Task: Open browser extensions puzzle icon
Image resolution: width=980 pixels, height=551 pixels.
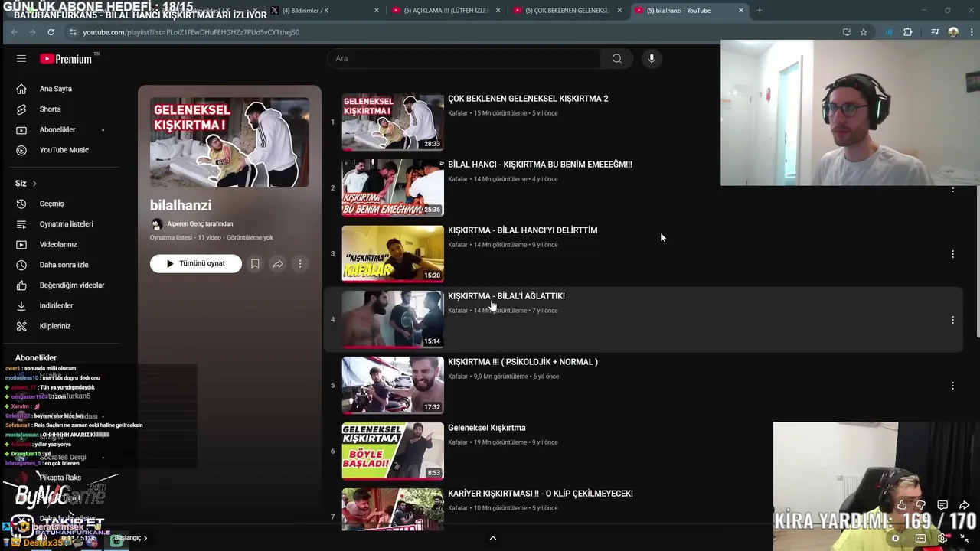Action: [x=908, y=32]
